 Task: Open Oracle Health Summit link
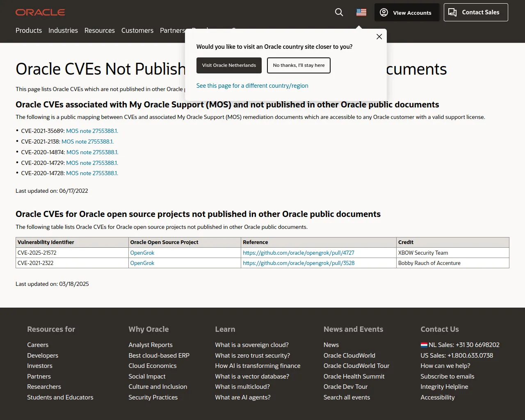pyautogui.click(x=354, y=377)
